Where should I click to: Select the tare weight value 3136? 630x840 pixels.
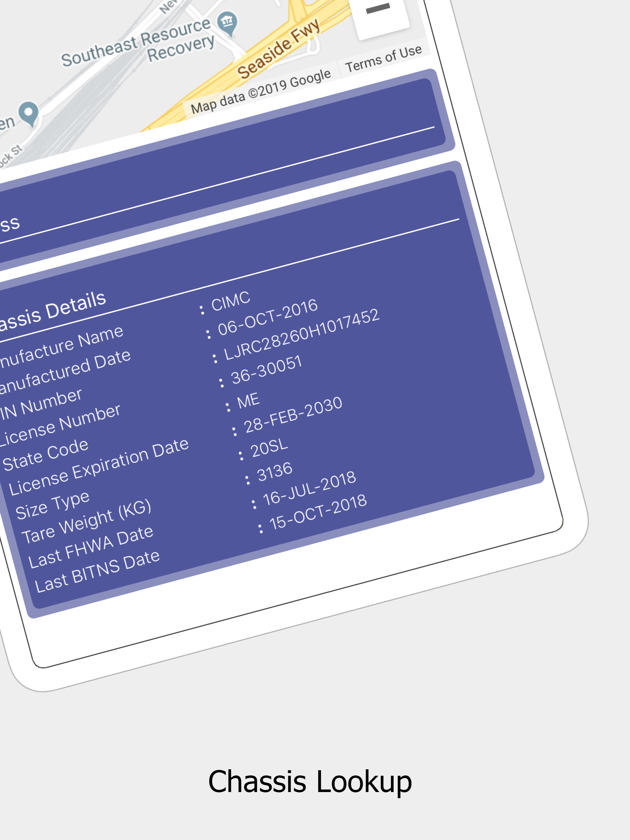click(274, 472)
